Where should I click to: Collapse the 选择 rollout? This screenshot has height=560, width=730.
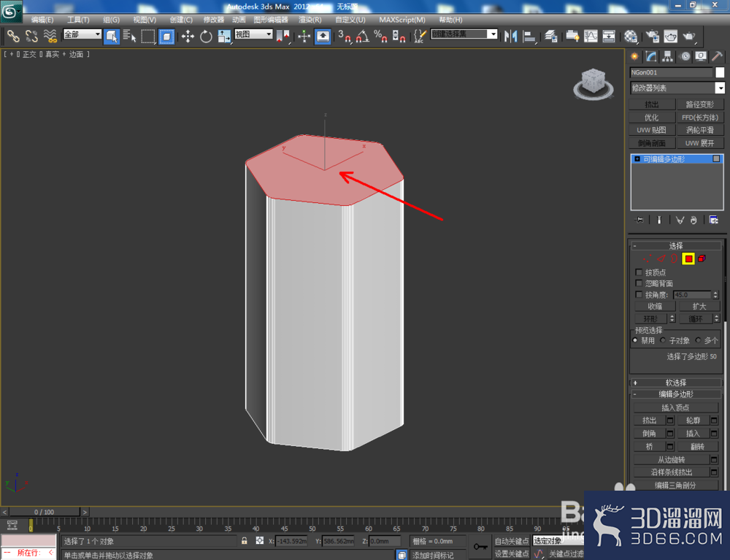point(676,245)
